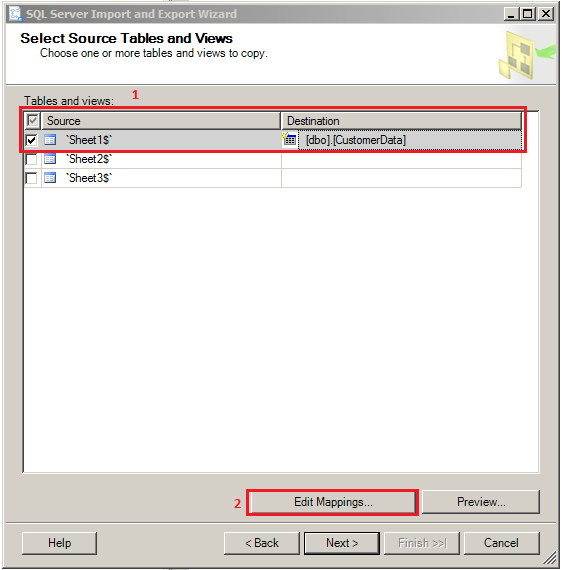This screenshot has width=562, height=570.
Task: Check the Sheet3$ checkbox
Action: (32, 178)
